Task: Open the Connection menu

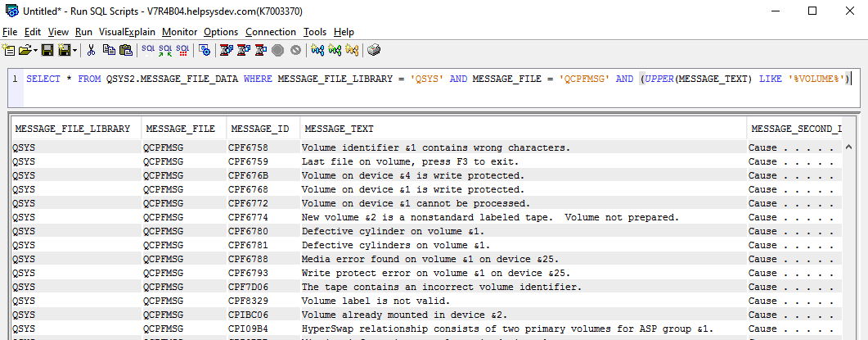Action: click(x=271, y=32)
